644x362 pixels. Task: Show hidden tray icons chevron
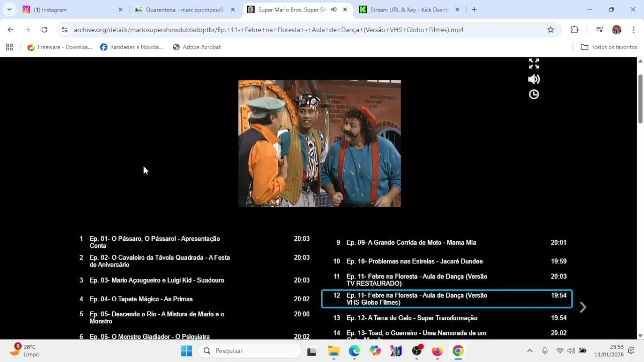click(529, 351)
